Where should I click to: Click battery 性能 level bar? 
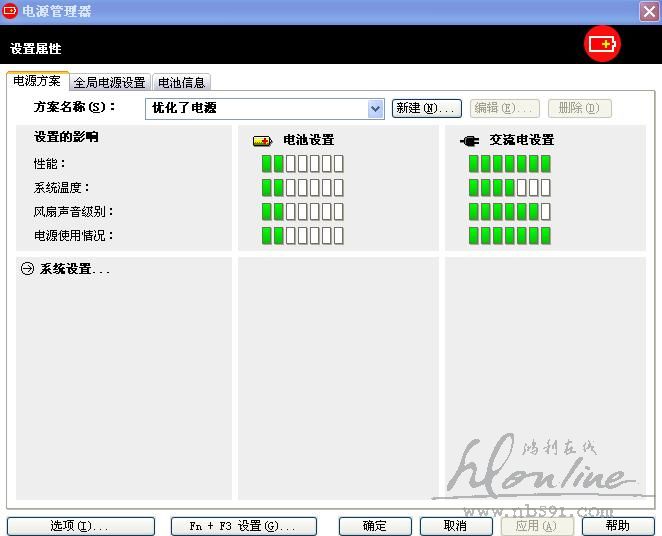[x=303, y=164]
